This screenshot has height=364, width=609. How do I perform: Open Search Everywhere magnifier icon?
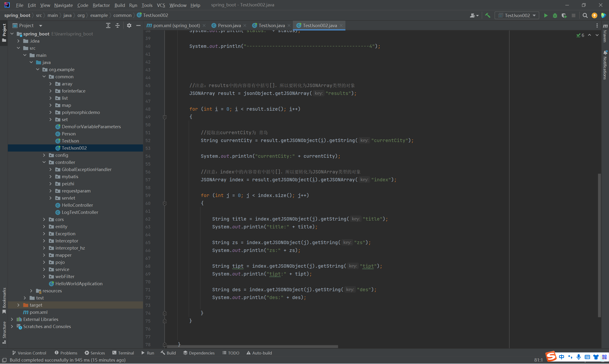(x=585, y=15)
